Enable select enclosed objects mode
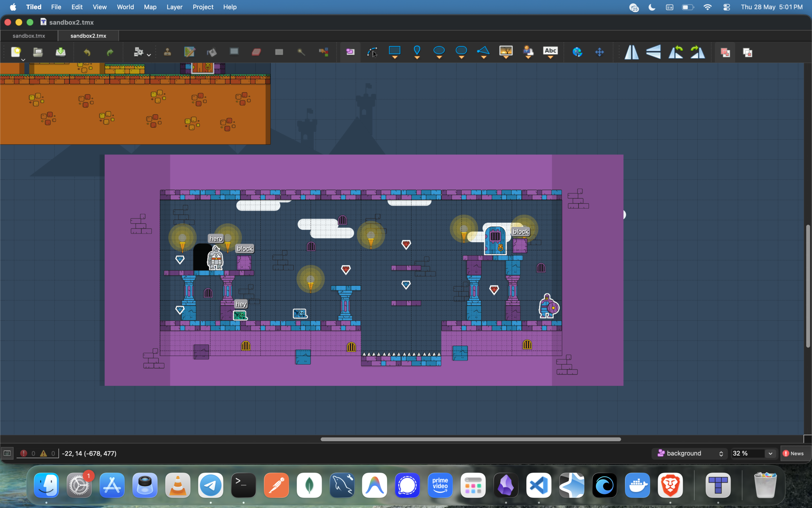The width and height of the screenshot is (812, 508). coord(747,52)
